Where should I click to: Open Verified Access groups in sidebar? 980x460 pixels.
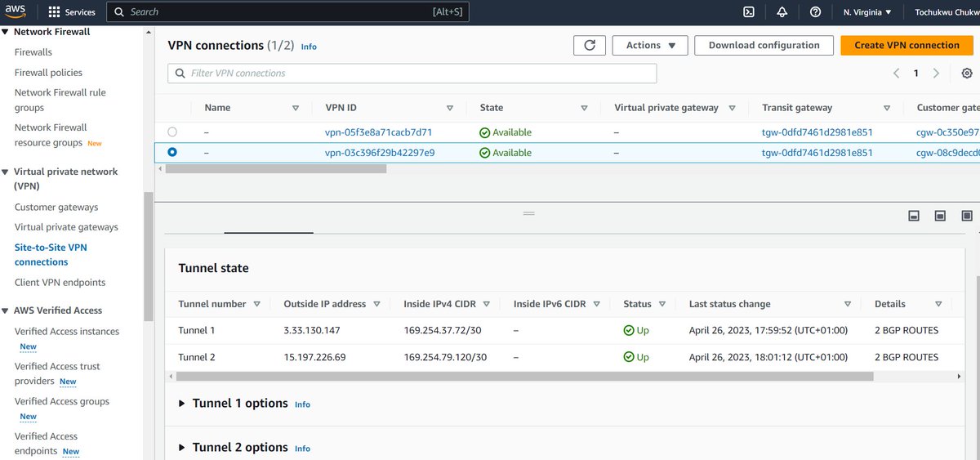[62, 401]
